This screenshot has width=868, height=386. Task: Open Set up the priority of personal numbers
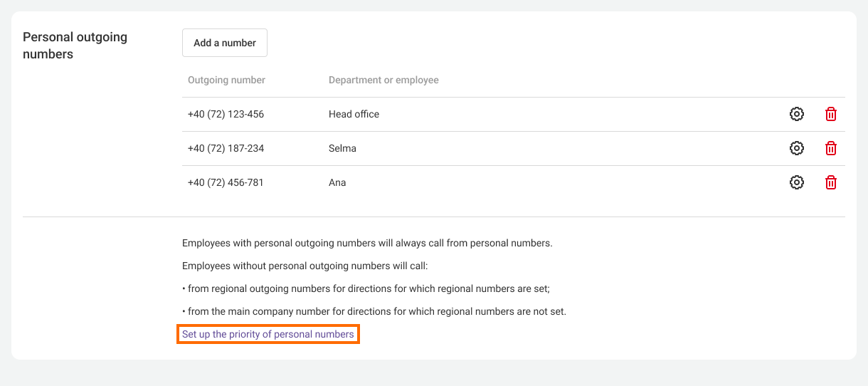tap(268, 334)
